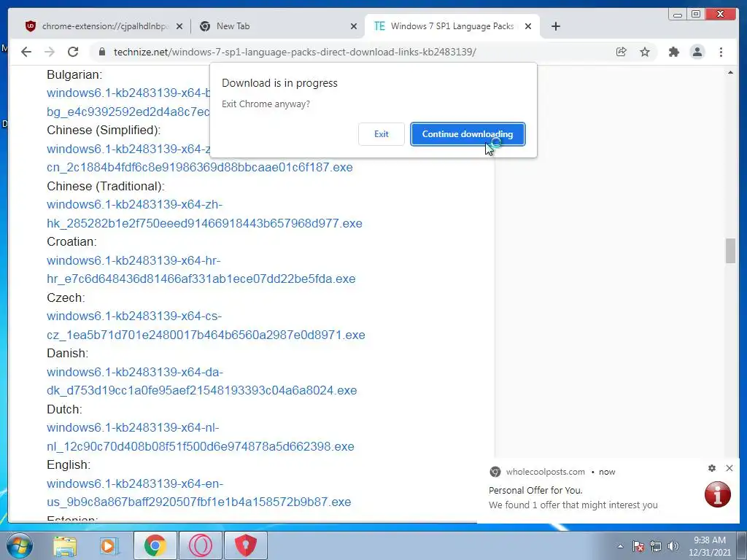This screenshot has height=560, width=747.
Task: Click the TE favicon on active tab
Action: point(379,26)
